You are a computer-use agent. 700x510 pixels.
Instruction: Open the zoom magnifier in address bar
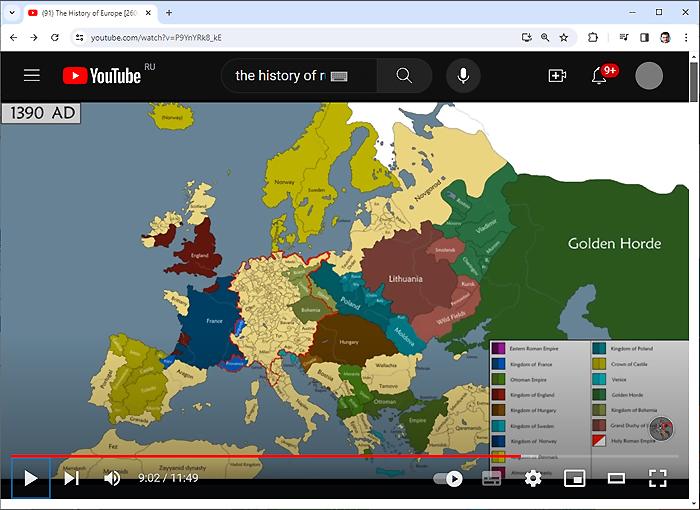pos(545,38)
